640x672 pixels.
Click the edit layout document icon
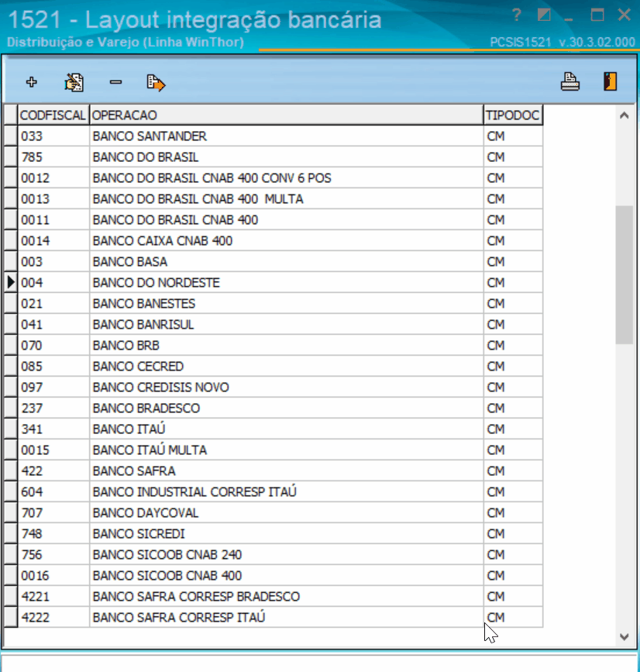[x=74, y=82]
